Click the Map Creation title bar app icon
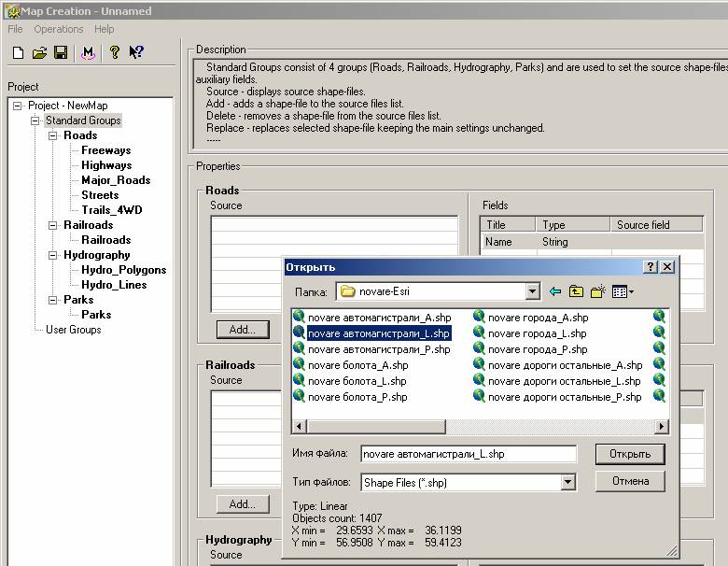The width and height of the screenshot is (728, 566). [13, 11]
